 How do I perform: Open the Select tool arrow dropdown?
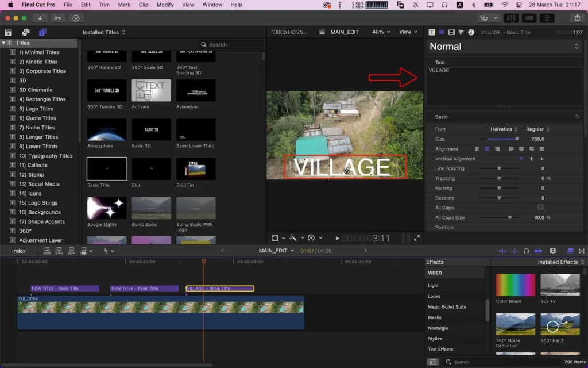109,251
